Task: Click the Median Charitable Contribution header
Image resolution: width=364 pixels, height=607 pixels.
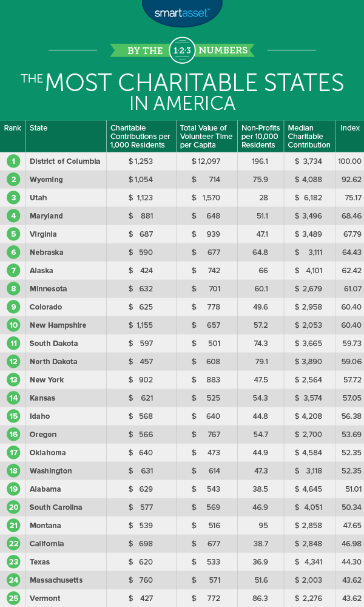Action: point(309,137)
